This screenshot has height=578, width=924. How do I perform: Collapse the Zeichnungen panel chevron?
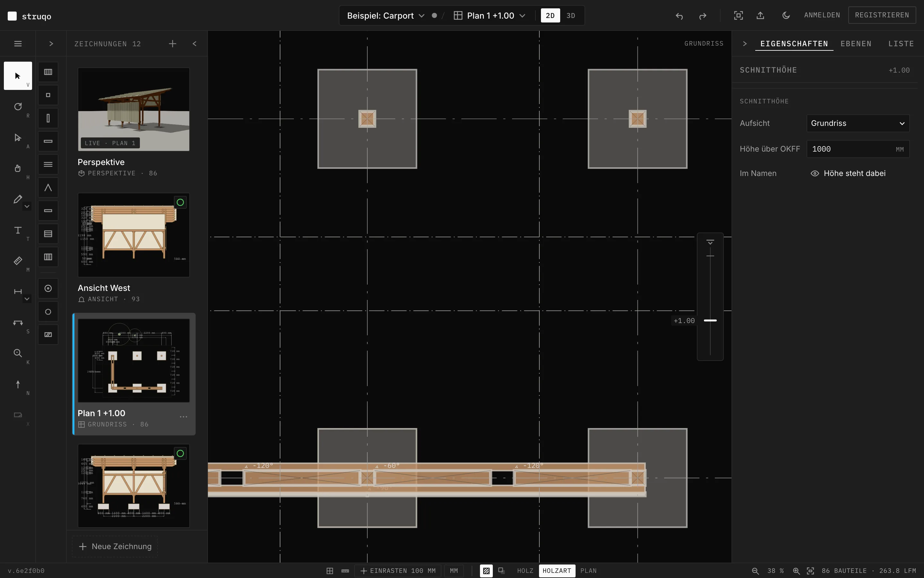point(195,44)
